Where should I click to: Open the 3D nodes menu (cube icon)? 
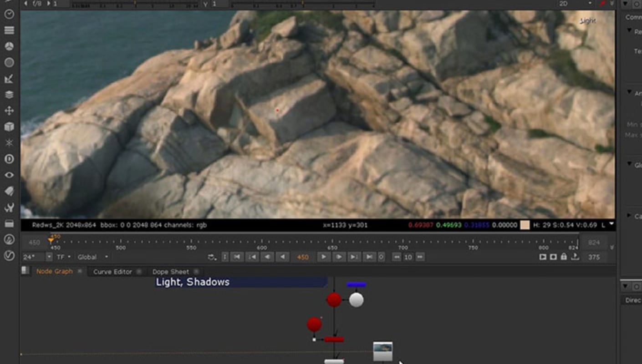coord(9,127)
